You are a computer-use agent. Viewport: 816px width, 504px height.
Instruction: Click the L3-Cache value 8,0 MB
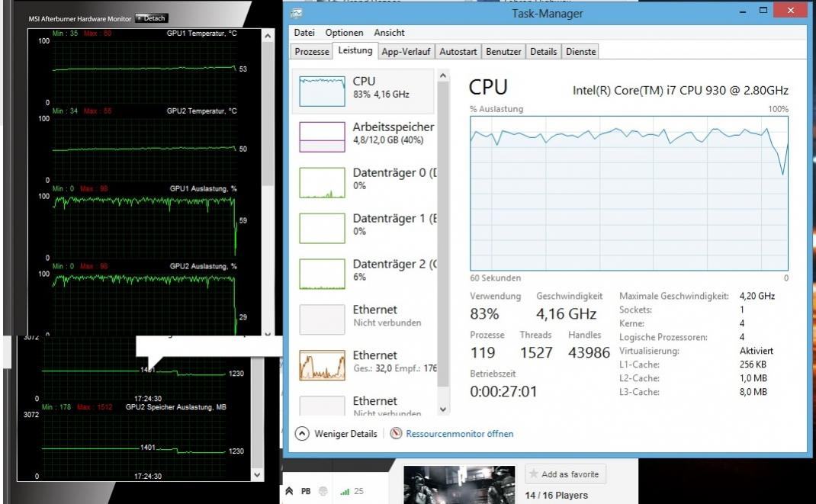point(753,392)
